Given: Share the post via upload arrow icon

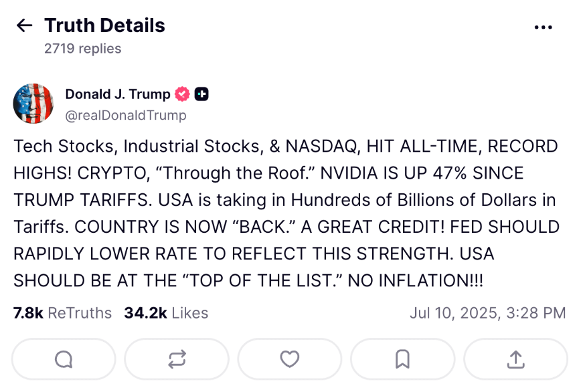Looking at the screenshot, I should pyautogui.click(x=515, y=360).
